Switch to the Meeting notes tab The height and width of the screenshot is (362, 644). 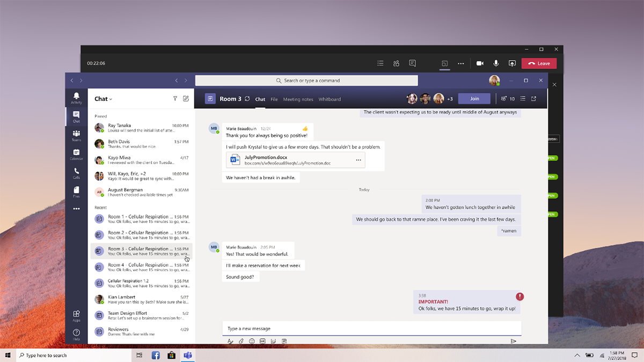point(298,99)
